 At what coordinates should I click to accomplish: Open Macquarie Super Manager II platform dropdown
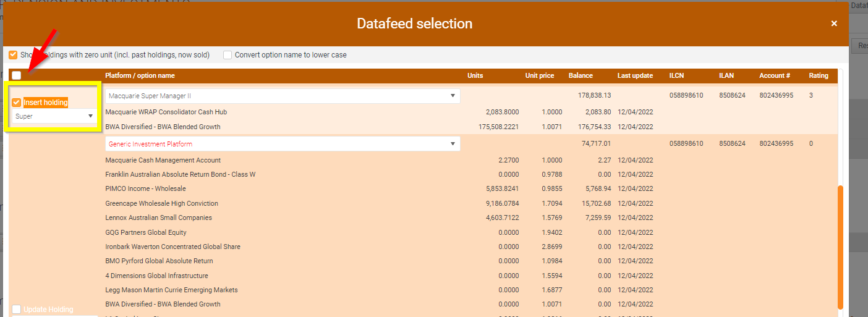tap(283, 96)
